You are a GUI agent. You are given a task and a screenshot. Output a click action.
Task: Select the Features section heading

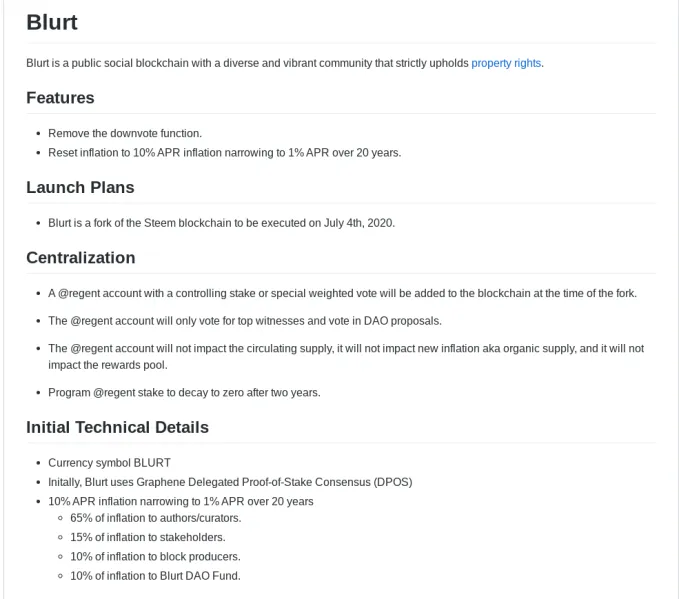60,98
